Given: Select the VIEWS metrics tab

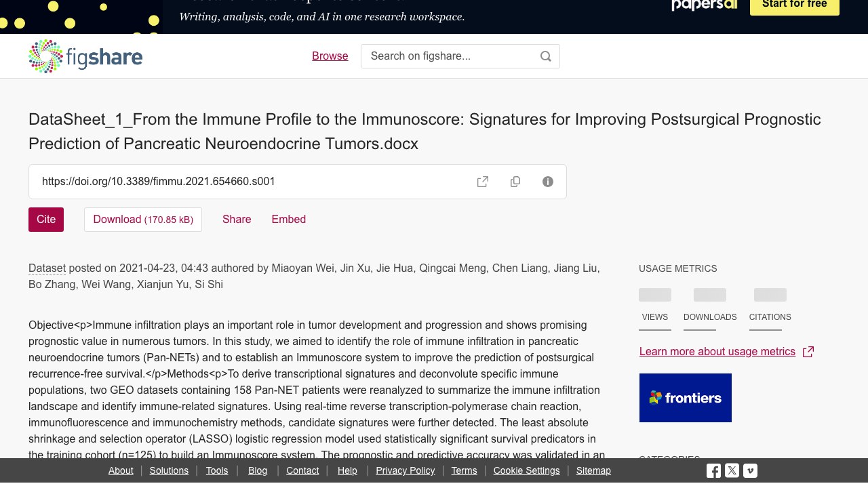Looking at the screenshot, I should pos(655,317).
